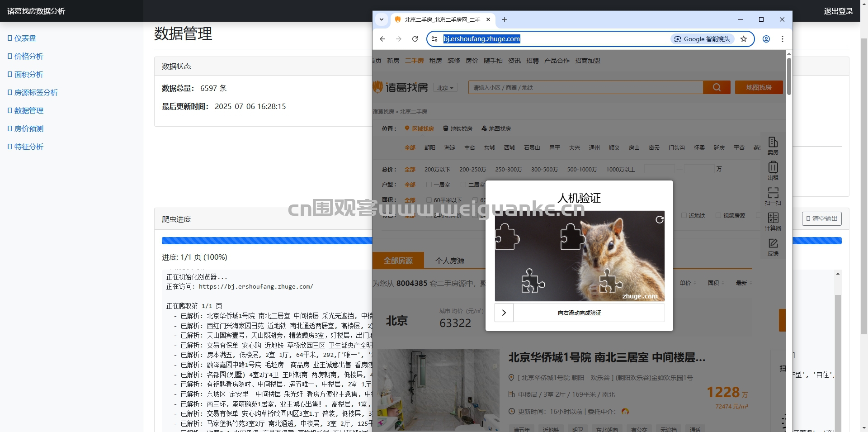Click the 委托中介 agency icon
Viewport: 868px width, 432px height.
point(625,412)
